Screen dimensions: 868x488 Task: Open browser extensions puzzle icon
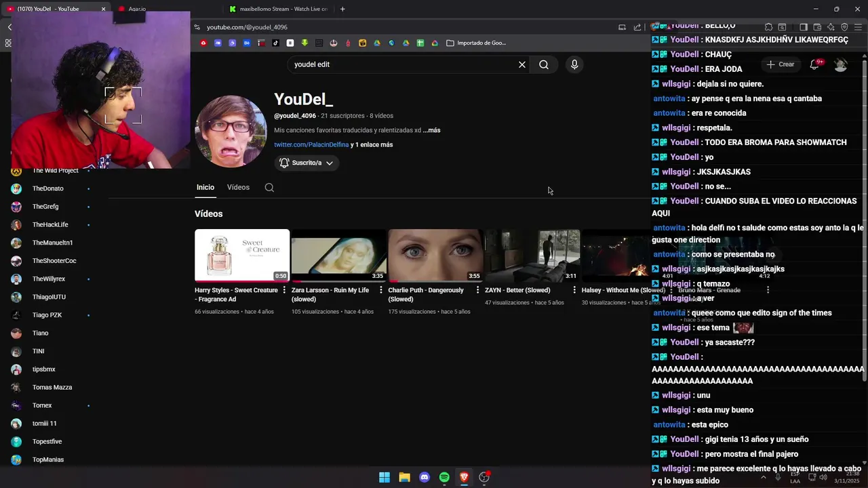point(768,27)
